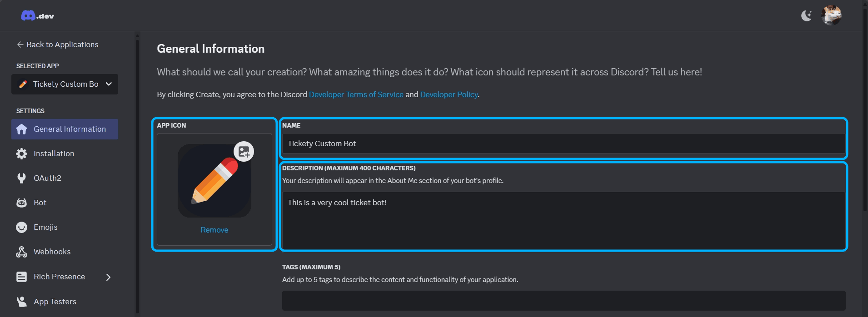Select the OAuth2 plug icon
Screen dimensions: 868x317
[x=21, y=178]
